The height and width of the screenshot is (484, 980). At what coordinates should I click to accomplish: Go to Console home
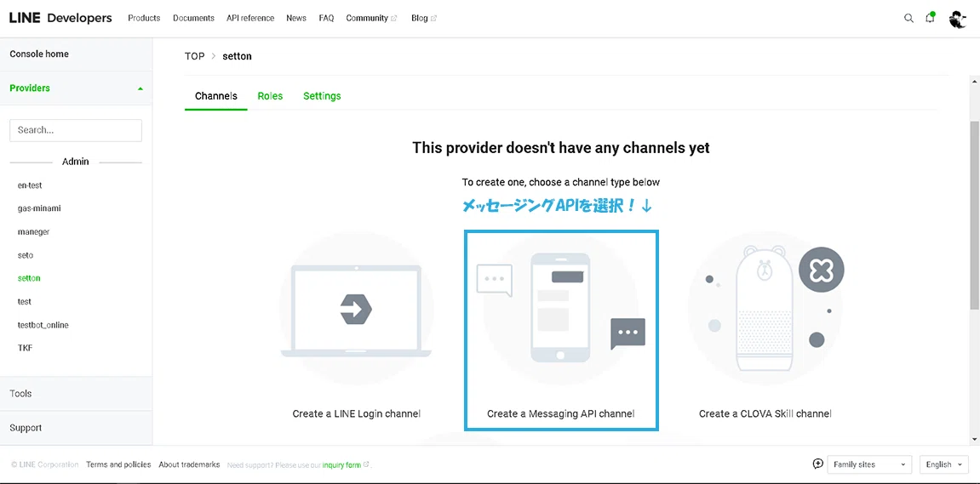point(39,54)
